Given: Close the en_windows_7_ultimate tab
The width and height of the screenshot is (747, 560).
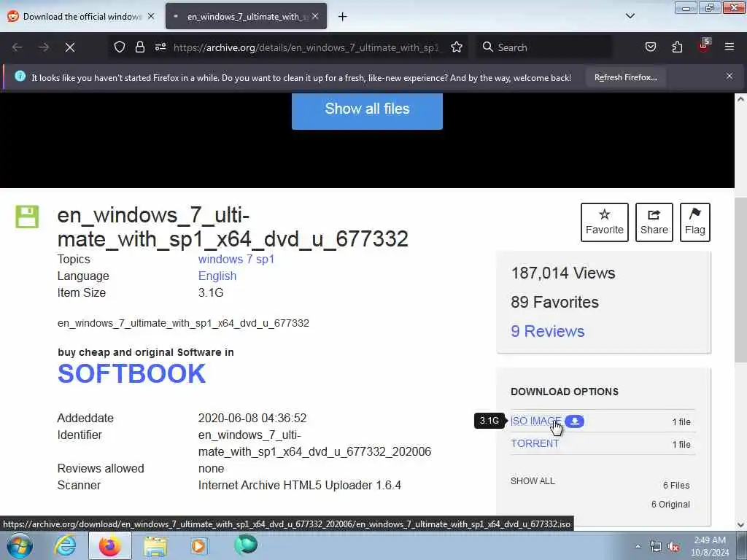Looking at the screenshot, I should tap(315, 16).
